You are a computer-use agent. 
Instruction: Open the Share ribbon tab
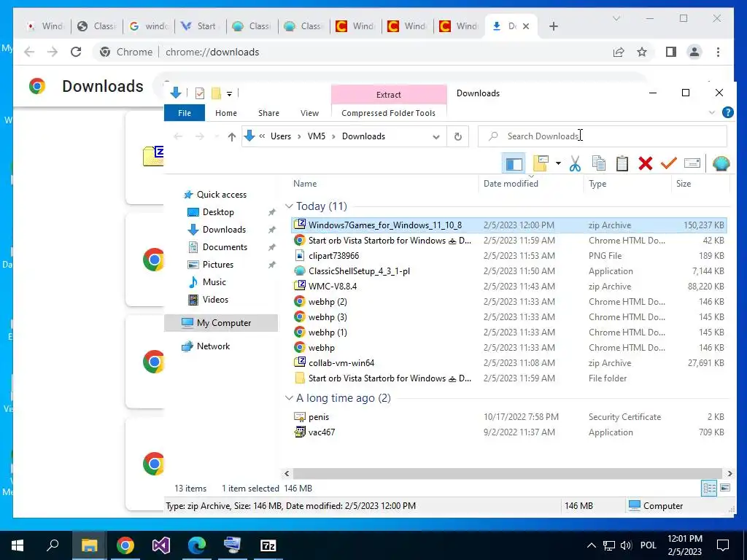click(x=268, y=113)
